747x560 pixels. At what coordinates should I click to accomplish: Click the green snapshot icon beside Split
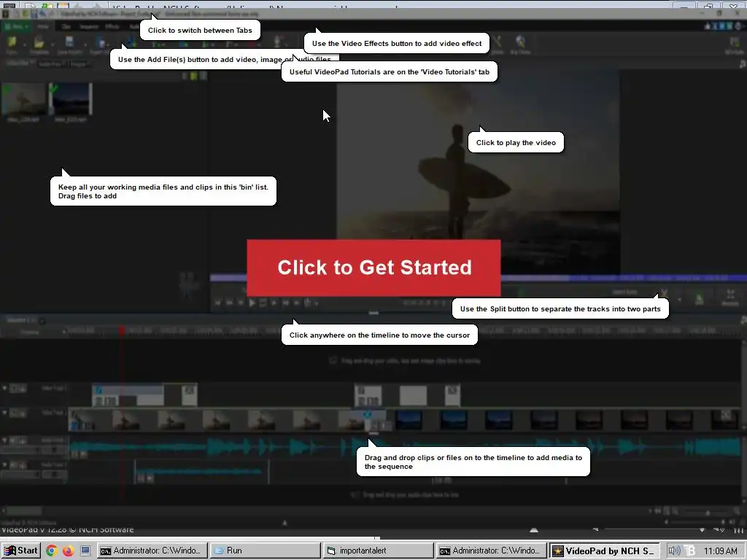[700, 299]
